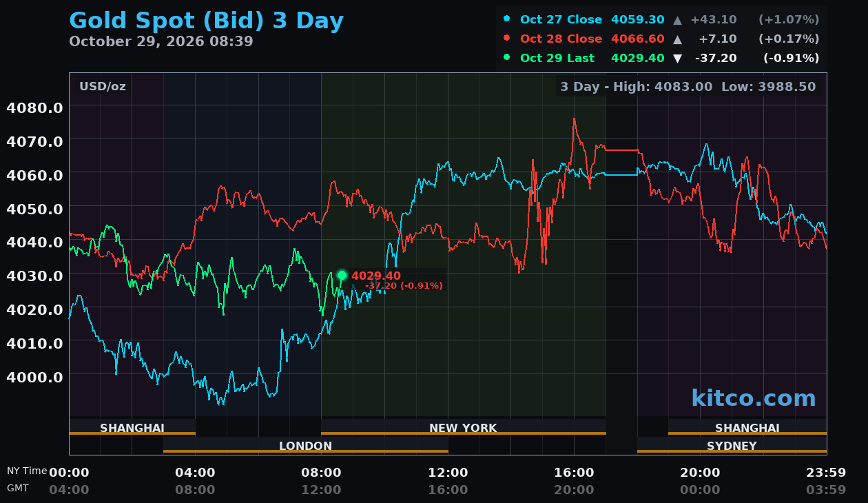
Task: Click the 4080.0 y-axis label
Action: coord(34,107)
